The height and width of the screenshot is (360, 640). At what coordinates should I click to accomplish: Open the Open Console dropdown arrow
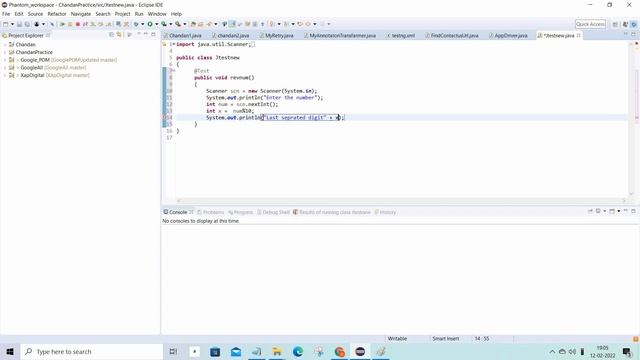pyautogui.click(x=619, y=211)
